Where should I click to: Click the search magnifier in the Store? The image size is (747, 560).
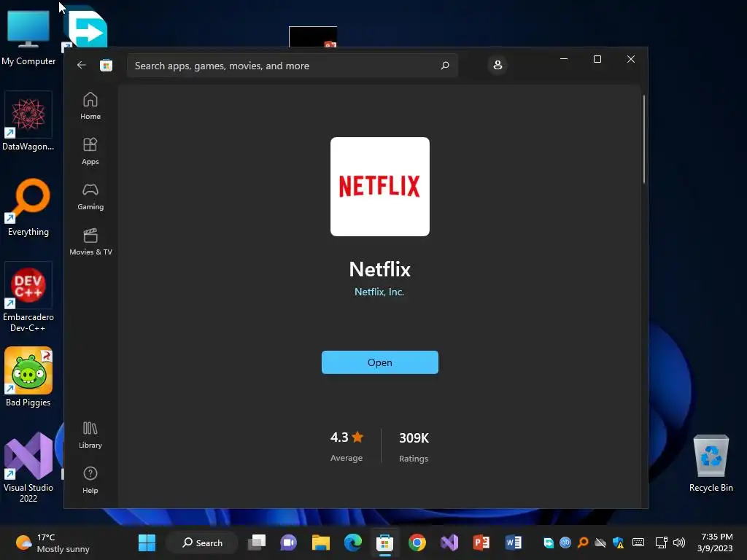(445, 65)
